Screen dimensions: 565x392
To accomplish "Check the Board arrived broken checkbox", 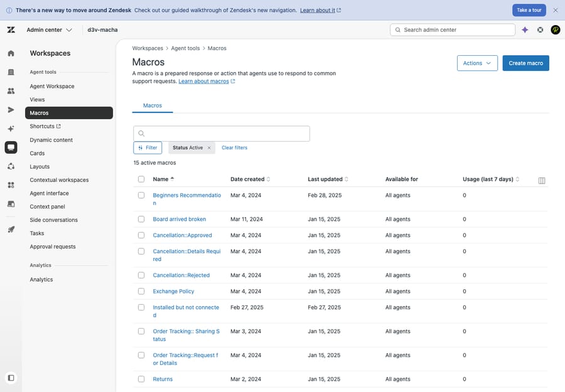I will click(x=141, y=220).
